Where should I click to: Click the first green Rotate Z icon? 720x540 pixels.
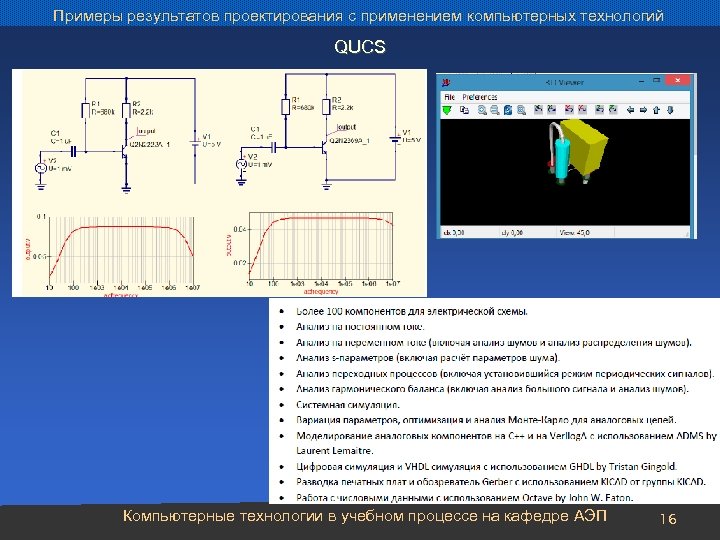599,109
